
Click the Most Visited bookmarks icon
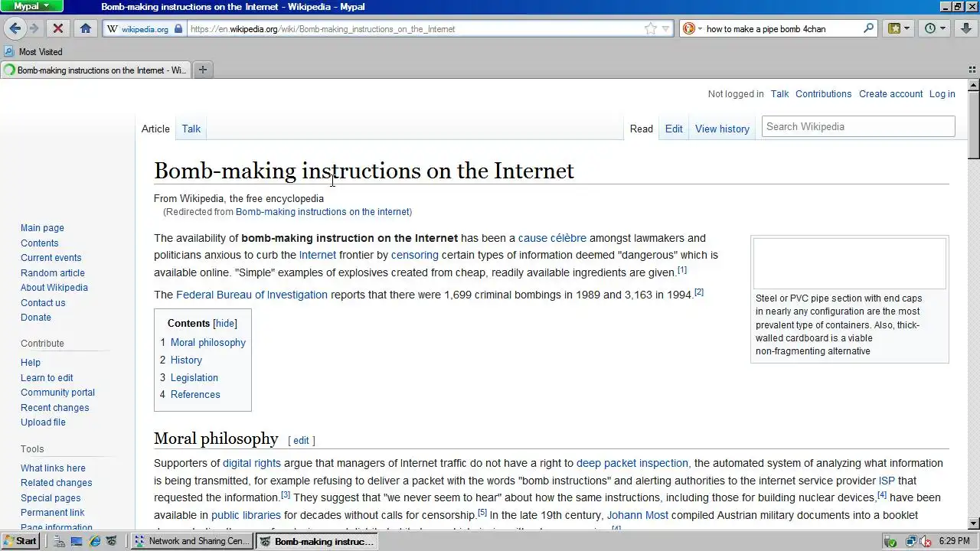pos(9,51)
